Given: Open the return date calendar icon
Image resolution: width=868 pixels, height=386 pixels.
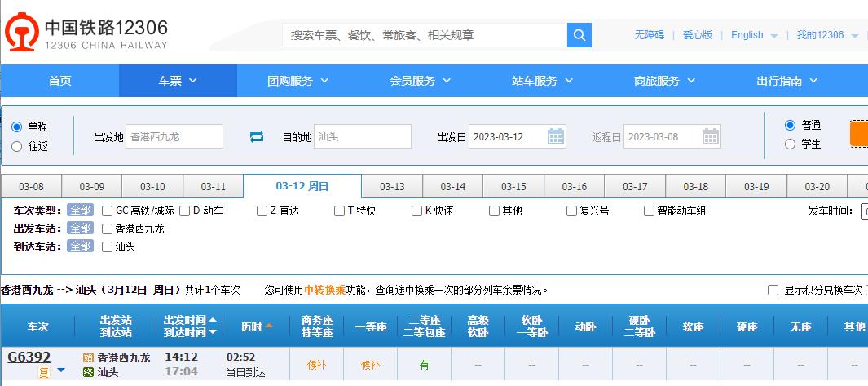Looking at the screenshot, I should coord(711,136).
